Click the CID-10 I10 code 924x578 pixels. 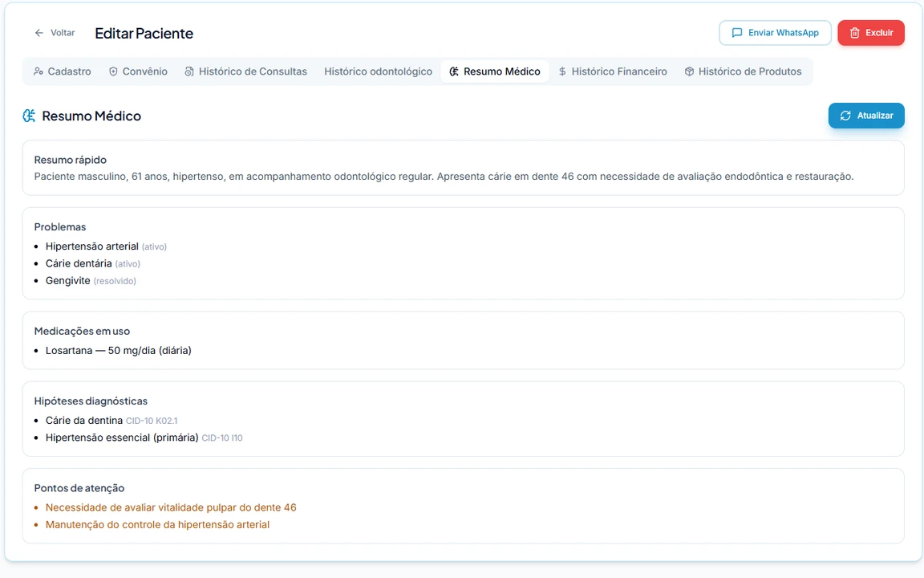coord(222,438)
